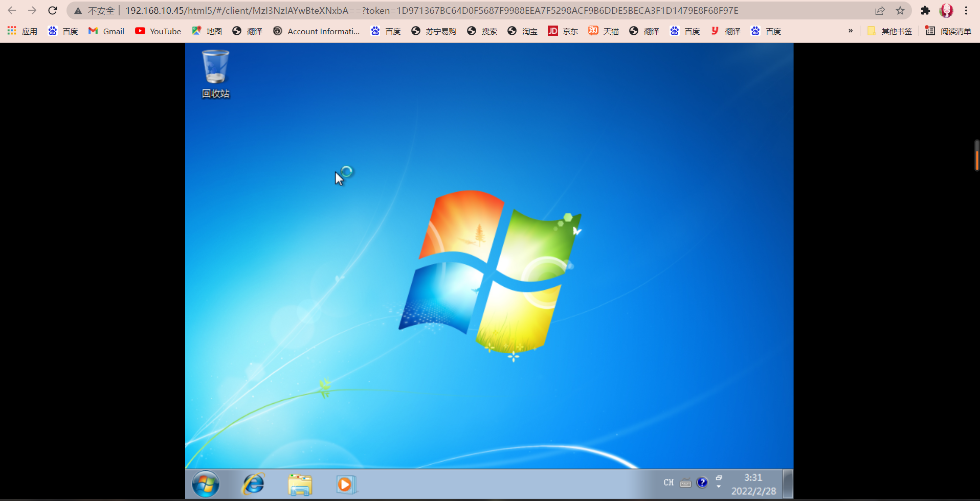The width and height of the screenshot is (980, 501).
Task: Open the 阅读清单 reading list
Action: point(949,31)
